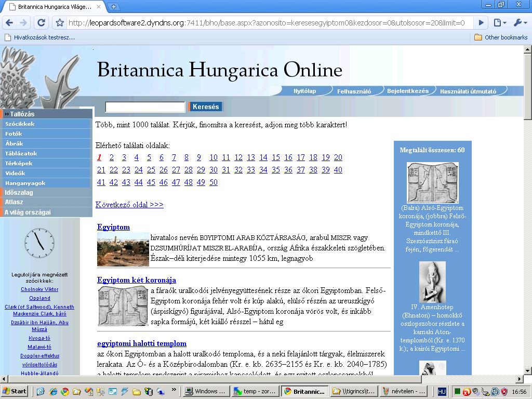The image size is (532, 399).
Task: Focus the Britannica search text box
Action: point(145,107)
